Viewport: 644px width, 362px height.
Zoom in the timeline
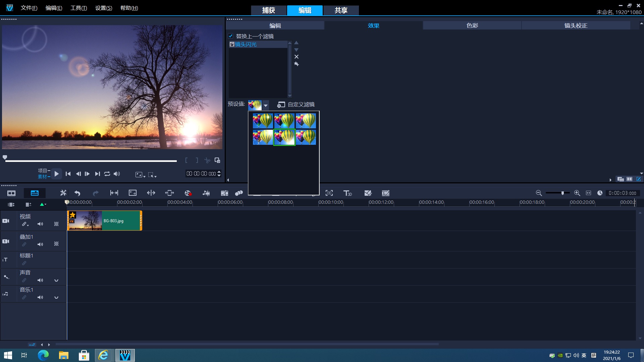pos(577,193)
